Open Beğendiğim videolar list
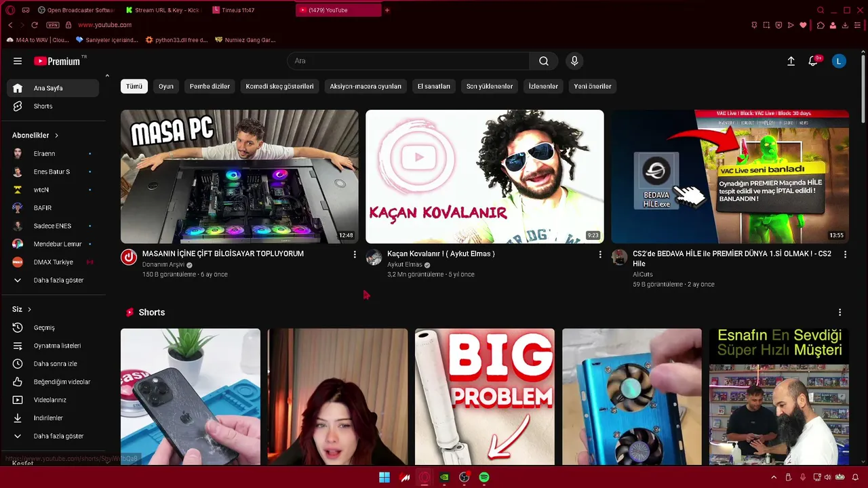 point(53,382)
